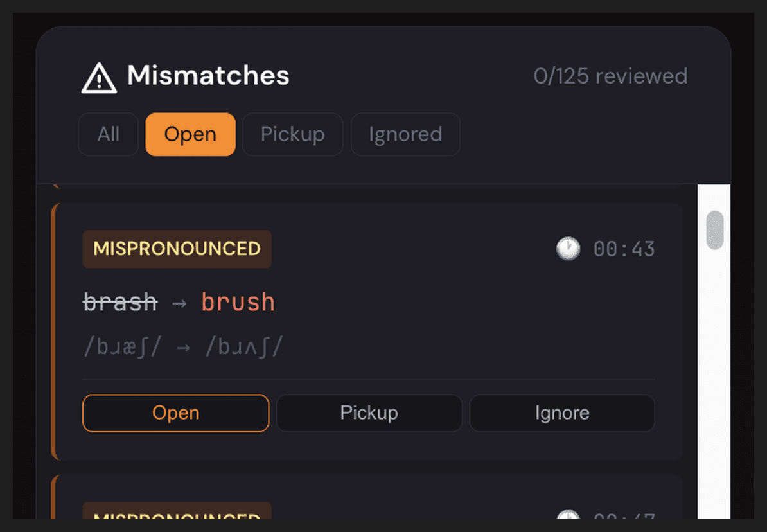Select the Open filter tab
Image resolution: width=767 pixels, height=532 pixels.
(x=190, y=134)
